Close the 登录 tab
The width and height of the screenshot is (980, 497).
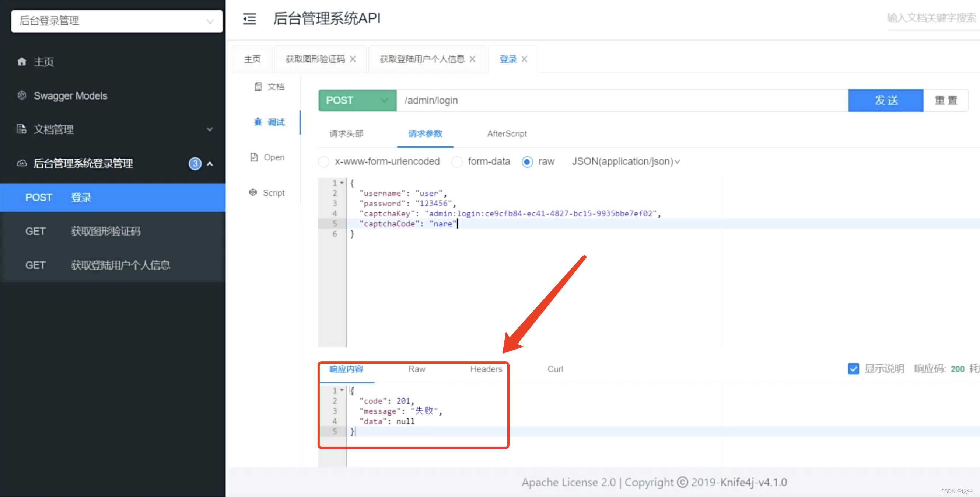pyautogui.click(x=524, y=59)
